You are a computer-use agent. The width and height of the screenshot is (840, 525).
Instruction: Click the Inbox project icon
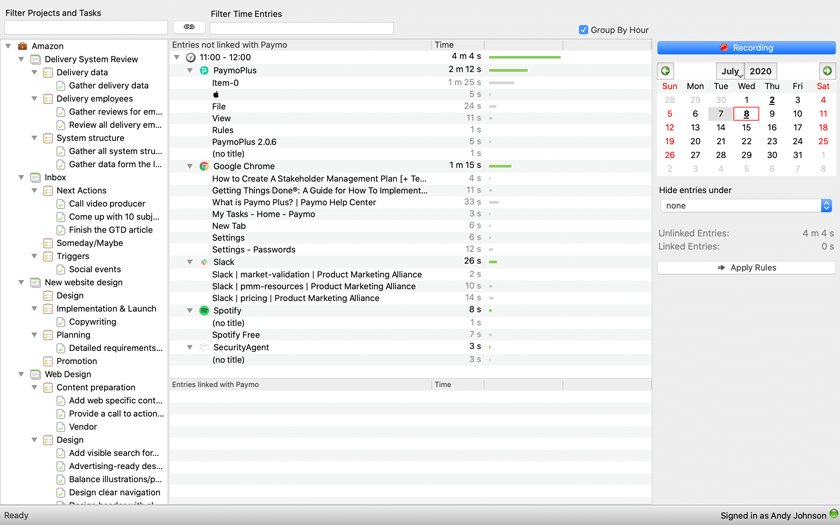coord(35,177)
